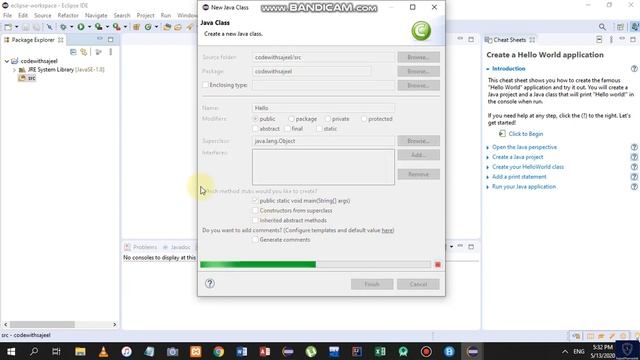
Task: Switch to the Javadoc tab
Action: (x=177, y=247)
